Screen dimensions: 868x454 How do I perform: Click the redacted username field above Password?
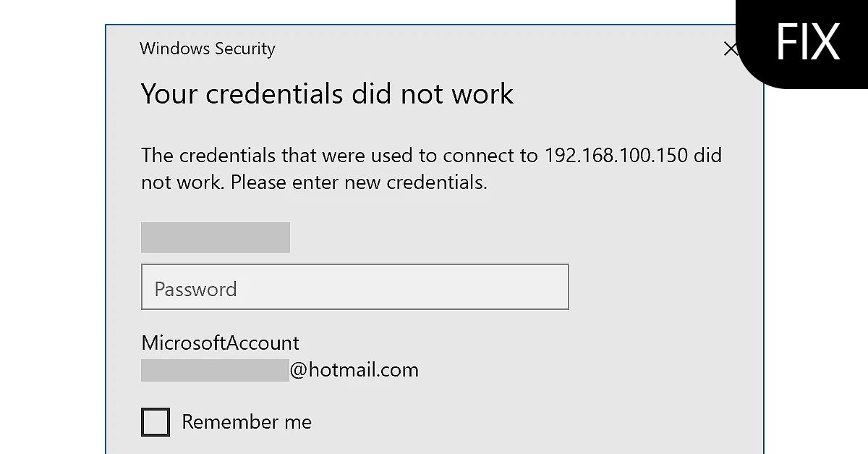(215, 237)
